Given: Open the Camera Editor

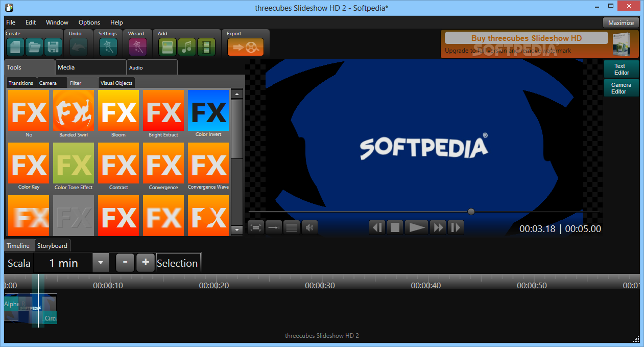Looking at the screenshot, I should point(622,88).
